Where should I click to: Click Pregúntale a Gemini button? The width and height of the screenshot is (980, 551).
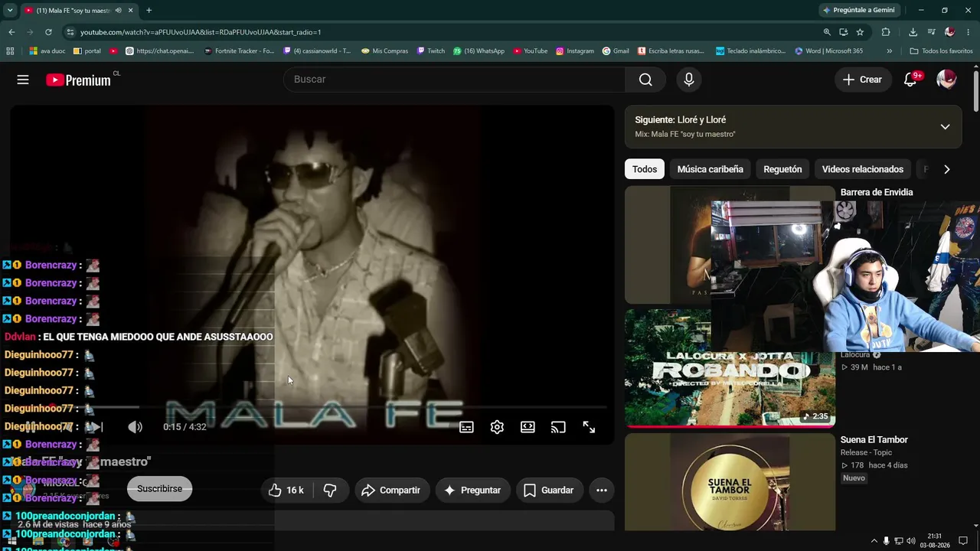click(857, 10)
